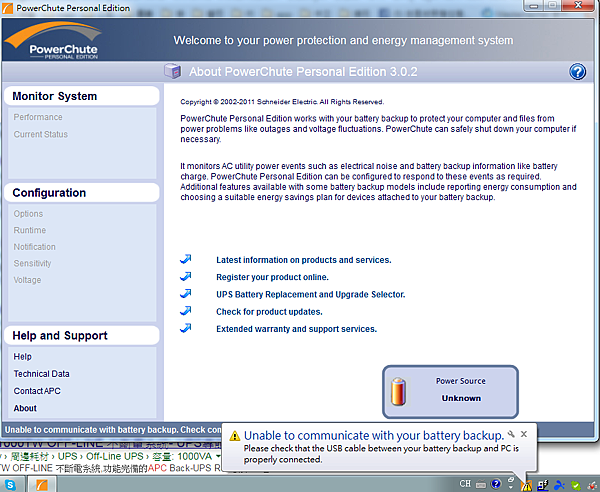Click the red pinwheel tray icon
Screen dimensions: 600x492
tap(593, 485)
